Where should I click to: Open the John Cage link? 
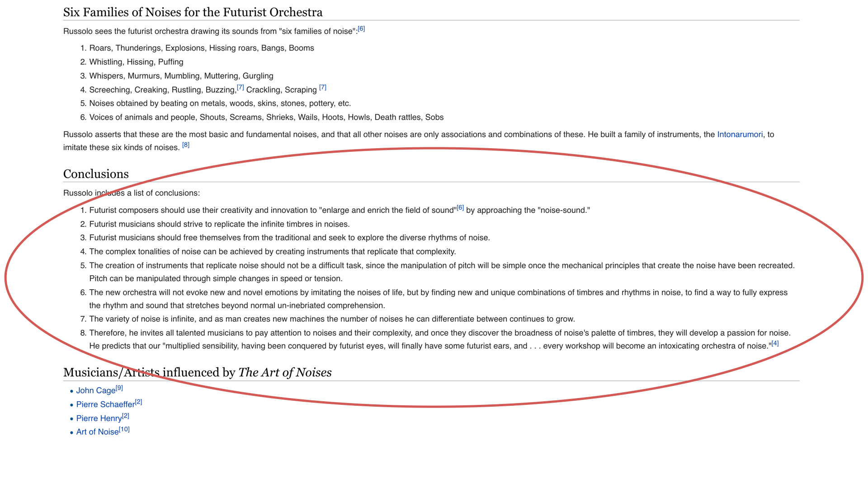click(x=95, y=391)
